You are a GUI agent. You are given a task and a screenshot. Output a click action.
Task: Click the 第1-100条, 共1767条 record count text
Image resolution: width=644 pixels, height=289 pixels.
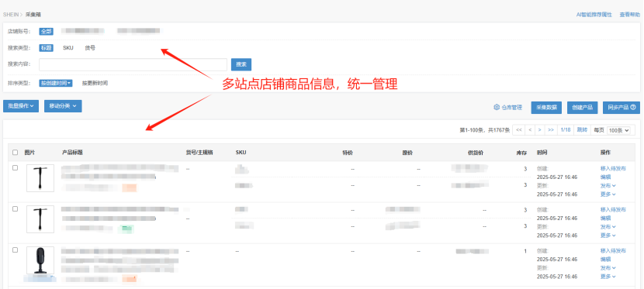click(484, 130)
